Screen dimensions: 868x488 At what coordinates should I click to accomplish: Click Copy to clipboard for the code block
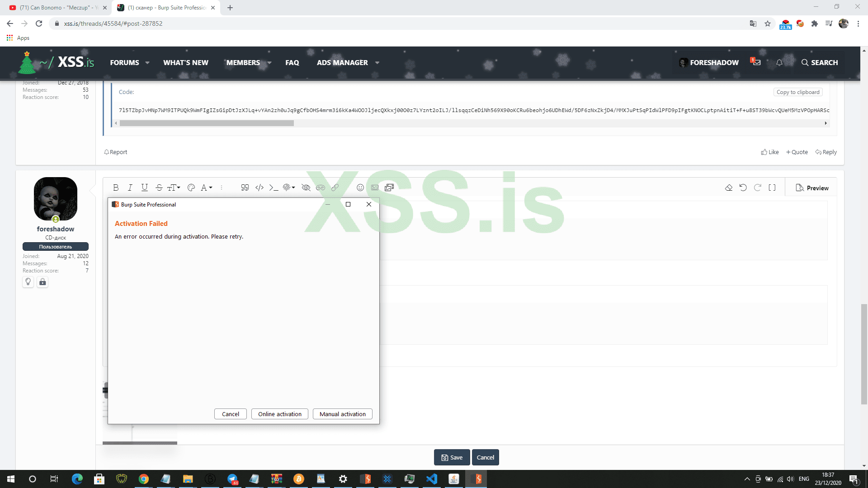coord(797,92)
